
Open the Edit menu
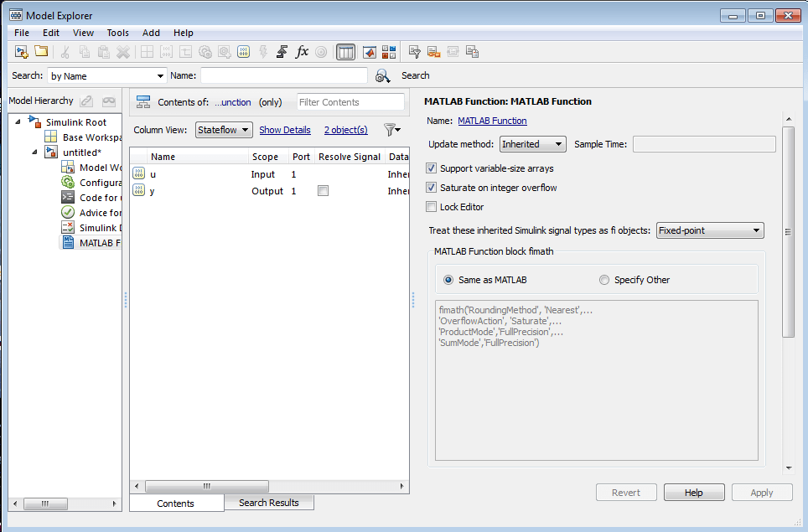coord(51,33)
